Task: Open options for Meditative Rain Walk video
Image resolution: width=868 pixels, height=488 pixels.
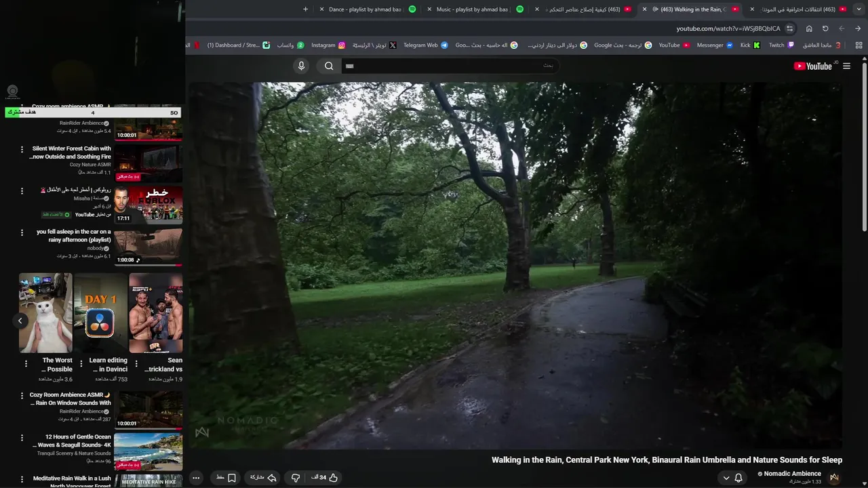Action: (22, 479)
